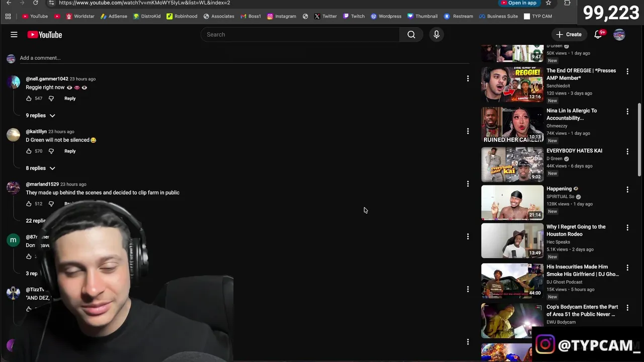Open the Wordpress bookmark

pos(386,16)
